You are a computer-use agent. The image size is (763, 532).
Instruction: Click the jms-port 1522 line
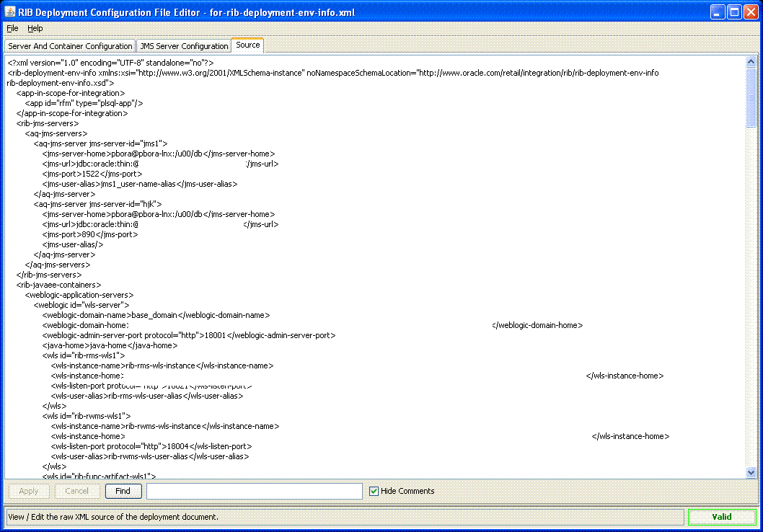(x=92, y=174)
